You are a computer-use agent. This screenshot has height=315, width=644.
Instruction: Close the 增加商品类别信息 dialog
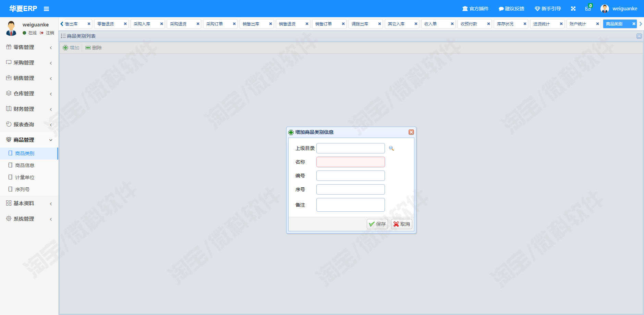point(411,132)
